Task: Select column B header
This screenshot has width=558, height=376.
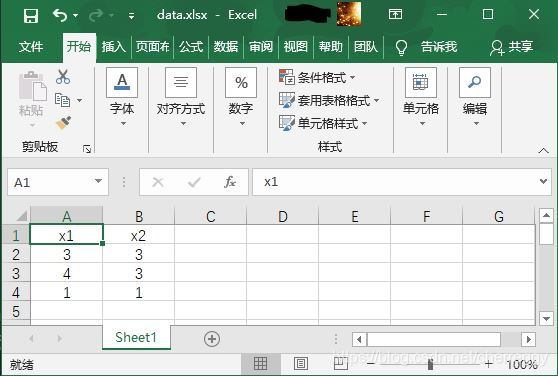Action: (x=139, y=216)
